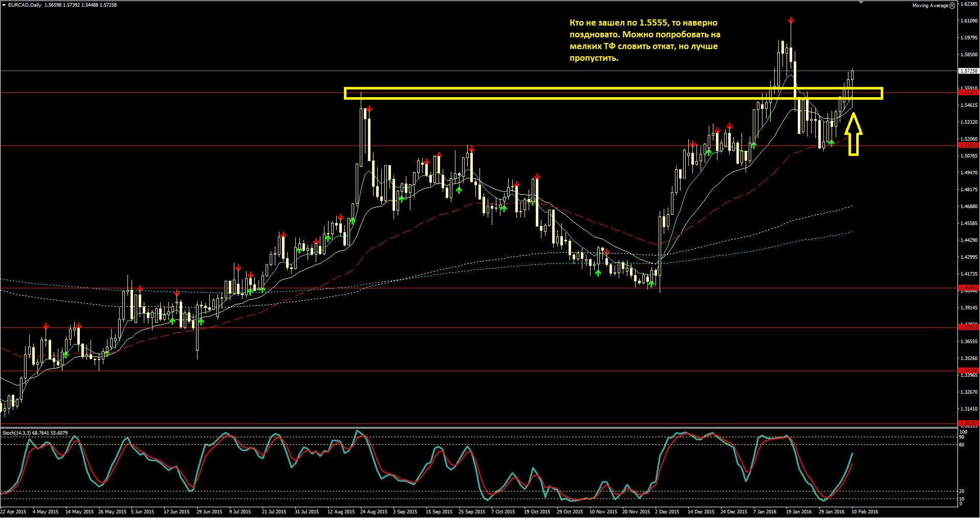Click the EURCAD,Daily chart title

pyautogui.click(x=25, y=5)
